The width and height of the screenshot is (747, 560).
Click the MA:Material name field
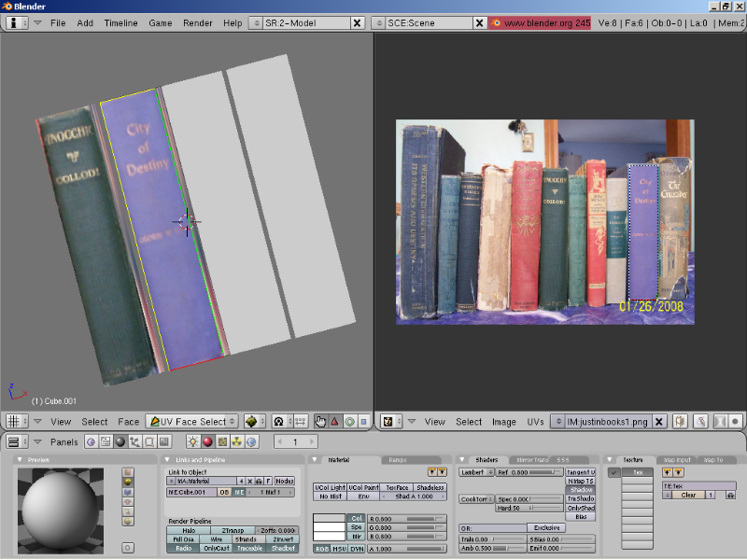tap(206, 481)
